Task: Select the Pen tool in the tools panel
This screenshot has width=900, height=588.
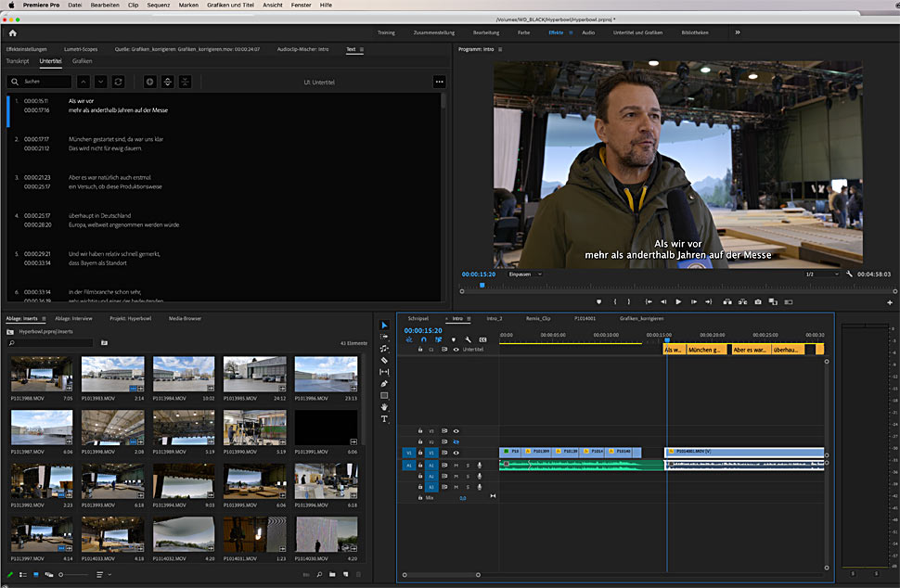Action: point(385,383)
